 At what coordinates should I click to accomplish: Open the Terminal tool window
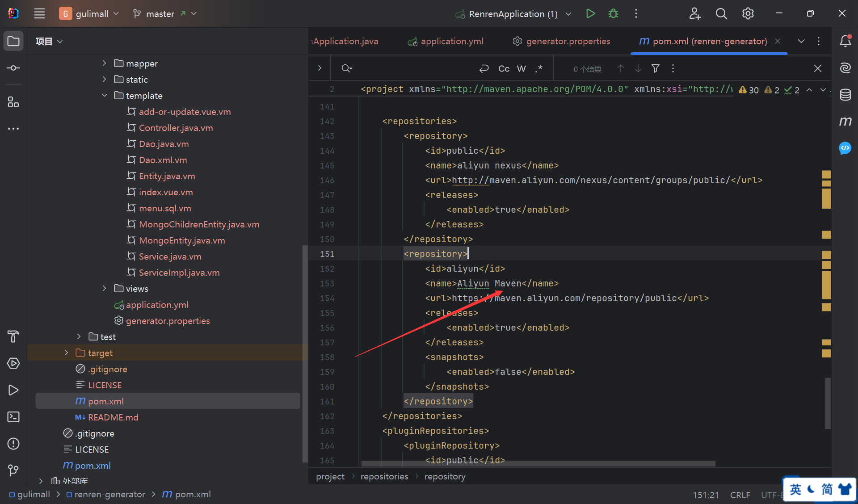point(13,417)
